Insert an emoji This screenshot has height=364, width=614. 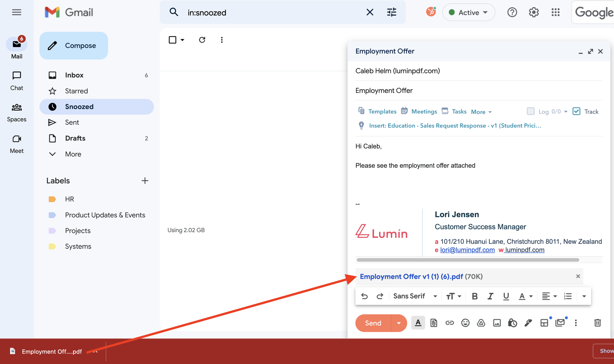(465, 323)
